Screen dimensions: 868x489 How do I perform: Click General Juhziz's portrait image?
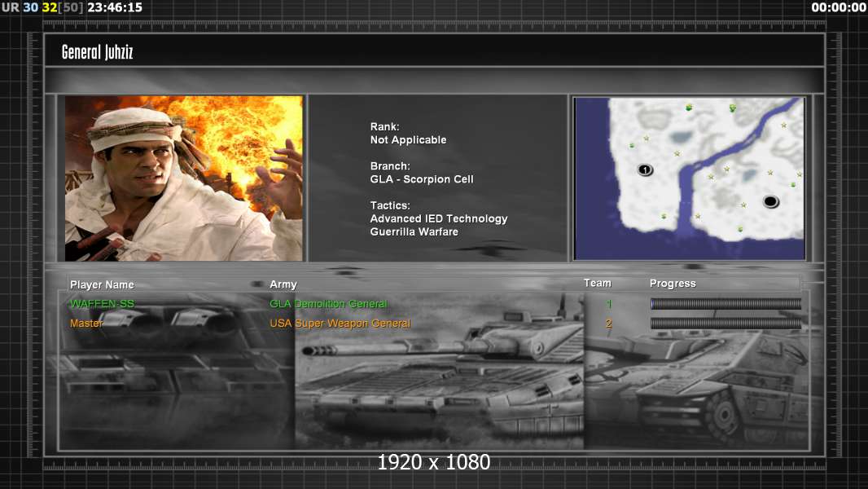click(183, 178)
